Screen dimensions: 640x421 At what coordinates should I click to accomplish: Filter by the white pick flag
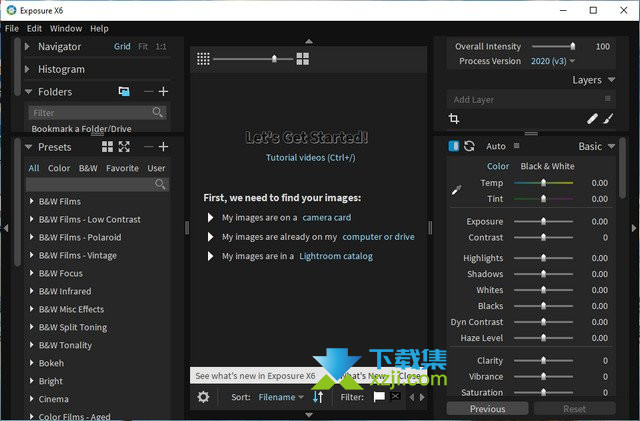[x=379, y=397]
